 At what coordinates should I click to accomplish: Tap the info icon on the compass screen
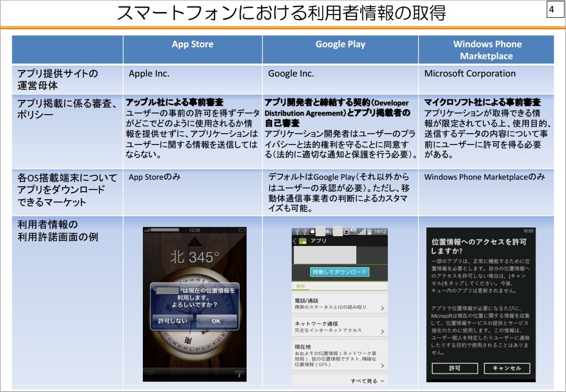pos(239,375)
